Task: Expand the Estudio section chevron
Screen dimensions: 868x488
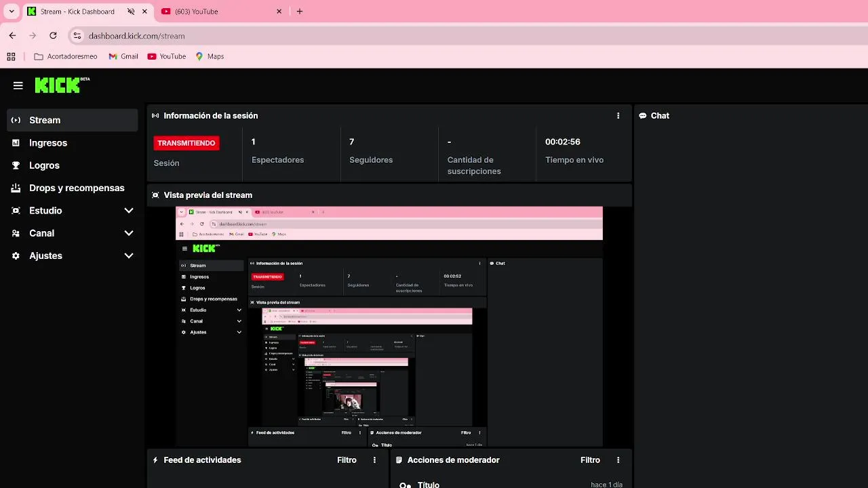Action: tap(129, 211)
